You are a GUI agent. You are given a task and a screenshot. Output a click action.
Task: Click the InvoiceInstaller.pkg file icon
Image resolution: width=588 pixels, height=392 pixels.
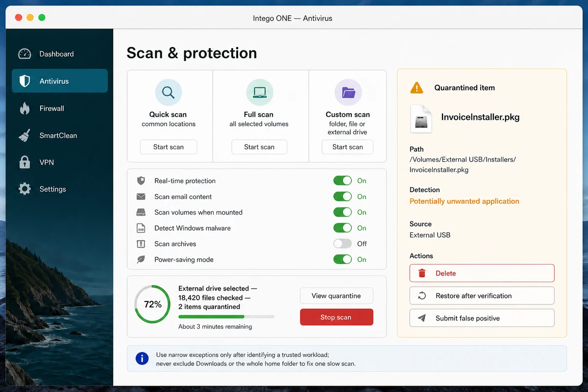click(x=421, y=119)
